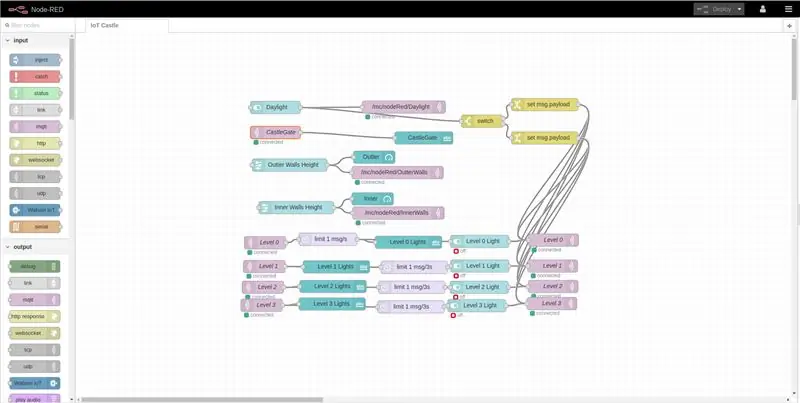Screen dimensions: 800x403
Task: Open the Deploy options dropdown arrow
Action: tap(739, 9)
